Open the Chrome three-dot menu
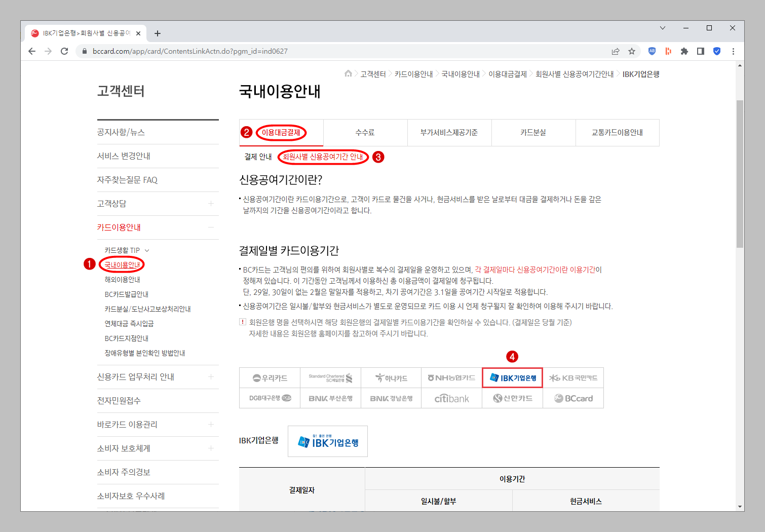 tap(733, 51)
